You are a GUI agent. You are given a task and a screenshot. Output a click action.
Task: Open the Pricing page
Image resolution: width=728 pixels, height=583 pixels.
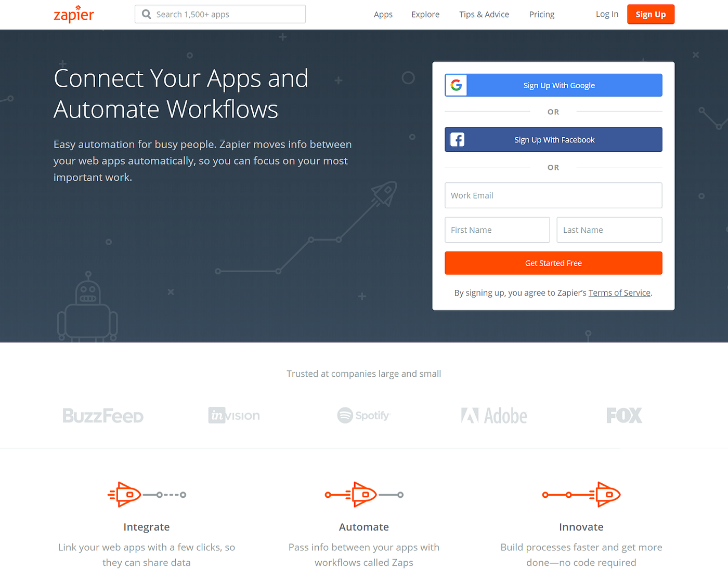click(x=542, y=15)
